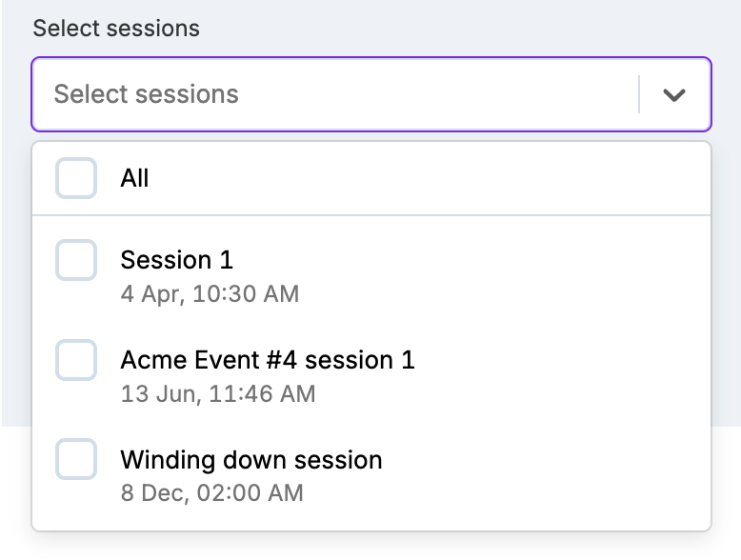Click the Select sessions field label

point(116,28)
